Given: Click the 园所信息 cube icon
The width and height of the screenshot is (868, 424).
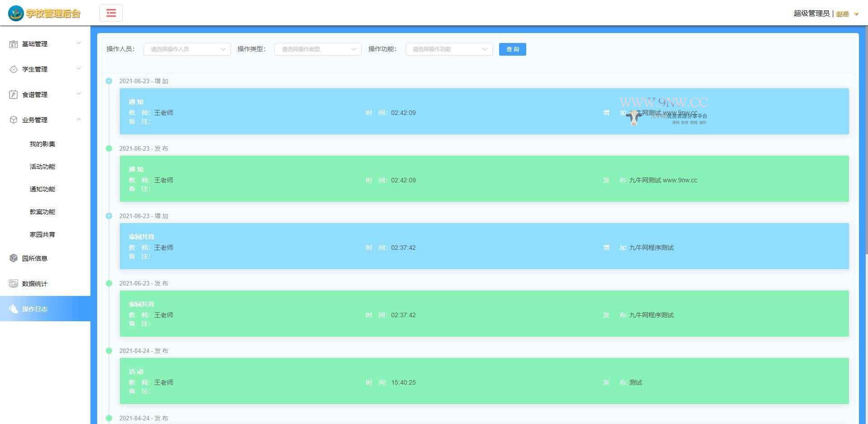Looking at the screenshot, I should pyautogui.click(x=14, y=258).
